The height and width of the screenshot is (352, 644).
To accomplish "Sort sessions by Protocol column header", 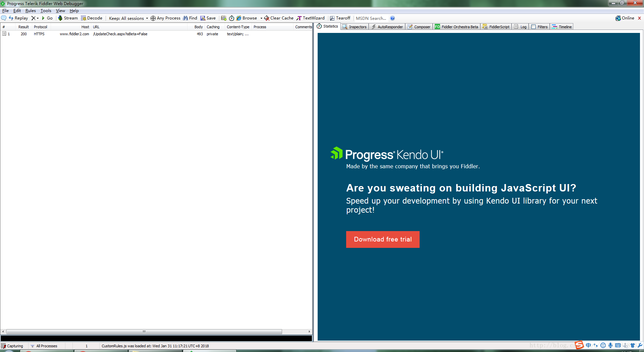I will tap(41, 27).
